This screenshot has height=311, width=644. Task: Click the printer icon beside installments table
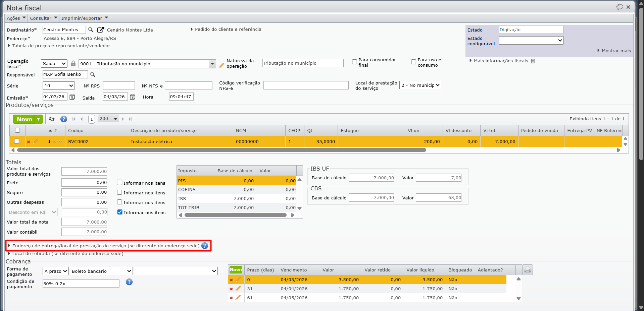(528, 270)
